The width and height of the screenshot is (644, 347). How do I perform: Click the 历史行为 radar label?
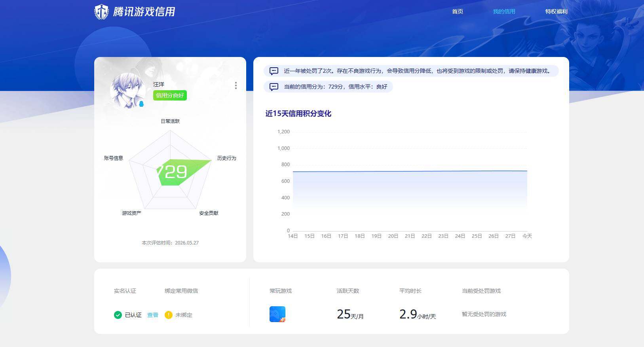pos(226,158)
